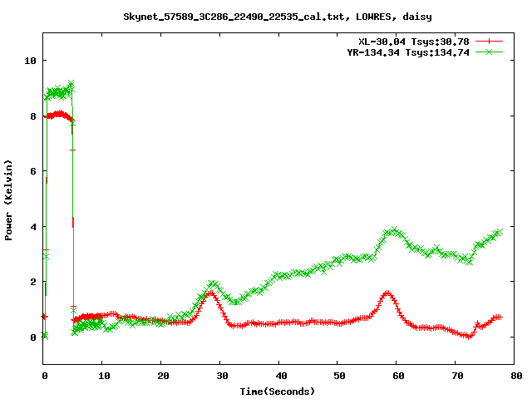Click y-axis tick label 10

point(30,61)
